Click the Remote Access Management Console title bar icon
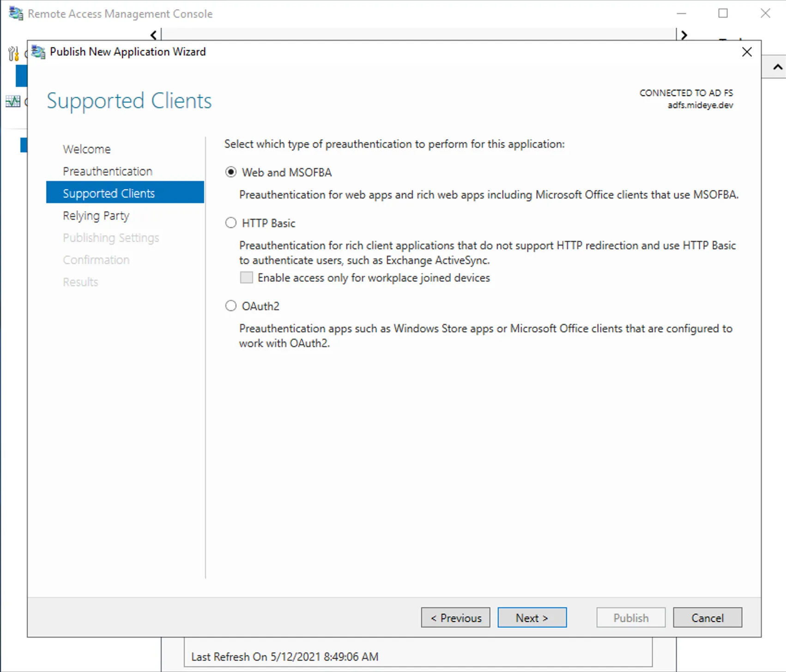 [x=15, y=13]
